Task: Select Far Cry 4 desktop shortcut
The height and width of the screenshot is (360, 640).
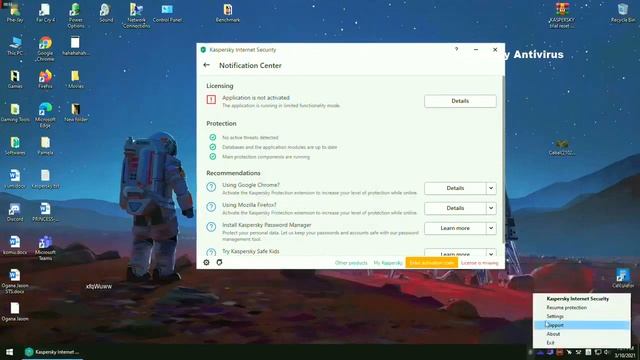Action: click(45, 13)
